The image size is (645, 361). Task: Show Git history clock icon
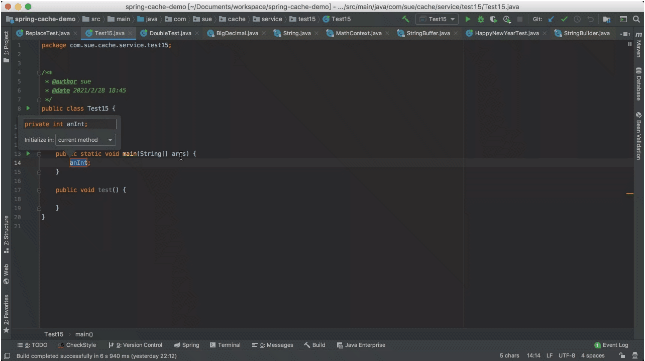pos(577,19)
